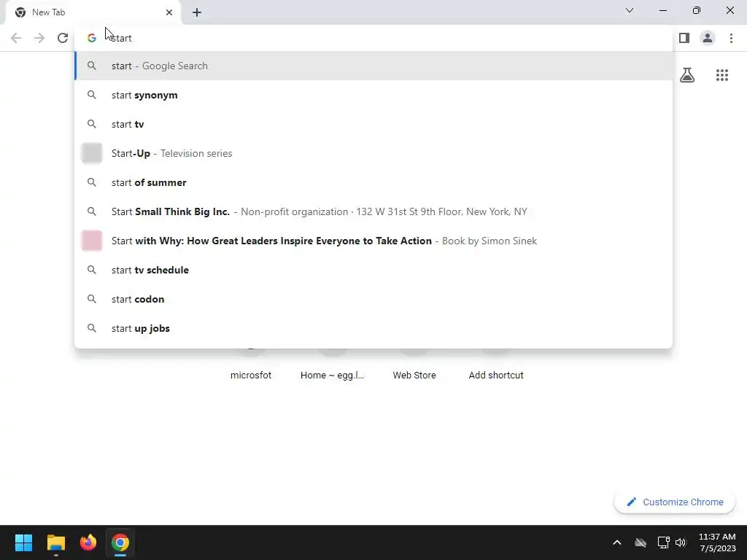Click the Add shortcut tile
Image resolution: width=747 pixels, height=560 pixels.
pyautogui.click(x=496, y=376)
